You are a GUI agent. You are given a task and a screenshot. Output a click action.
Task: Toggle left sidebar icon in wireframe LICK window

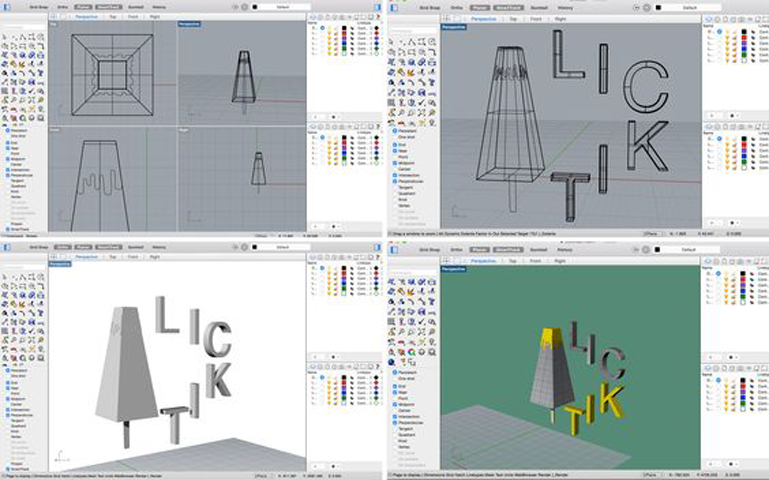(x=394, y=8)
